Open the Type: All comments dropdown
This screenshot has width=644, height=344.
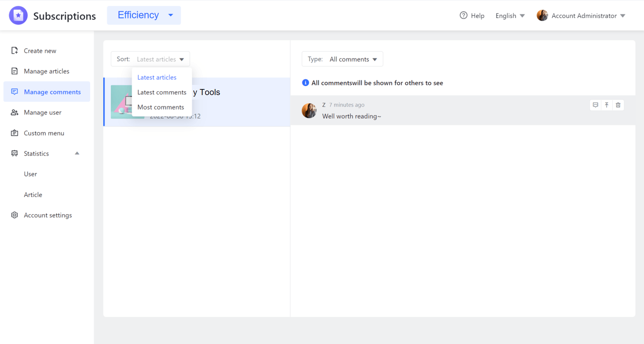[342, 59]
